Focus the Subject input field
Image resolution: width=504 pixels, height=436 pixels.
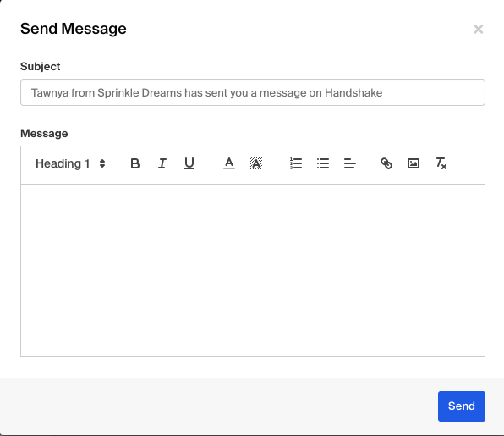point(253,92)
